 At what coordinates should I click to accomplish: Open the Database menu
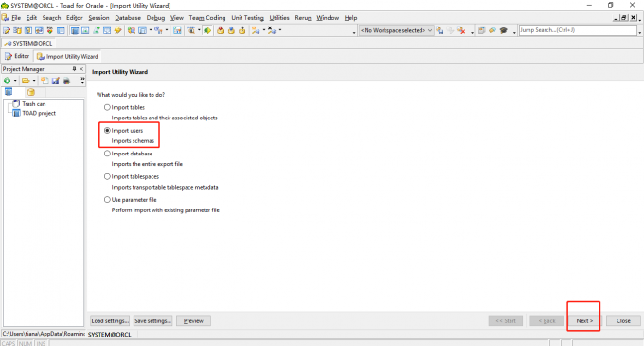[x=128, y=18]
